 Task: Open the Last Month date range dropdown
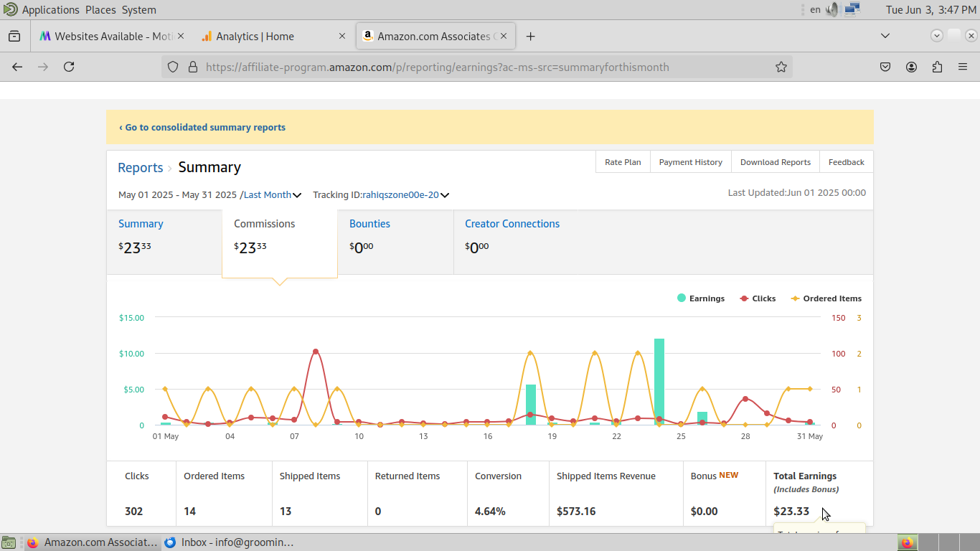point(273,194)
